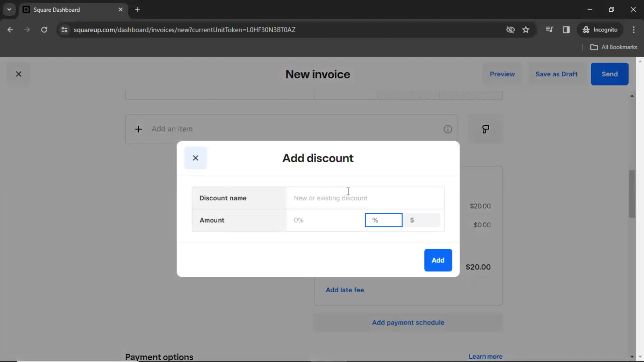This screenshot has width=644, height=362.
Task: Click the $0.00 amount
Action: (482, 225)
